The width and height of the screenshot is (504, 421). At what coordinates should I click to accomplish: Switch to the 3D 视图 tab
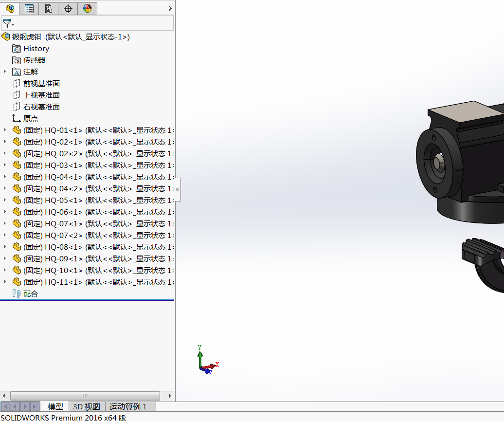pos(87,407)
